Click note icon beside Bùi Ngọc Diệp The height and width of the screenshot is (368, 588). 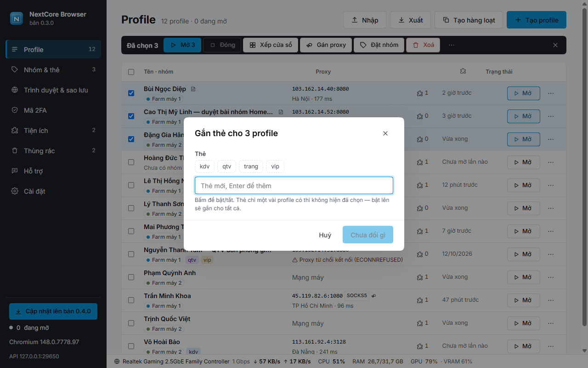point(193,89)
